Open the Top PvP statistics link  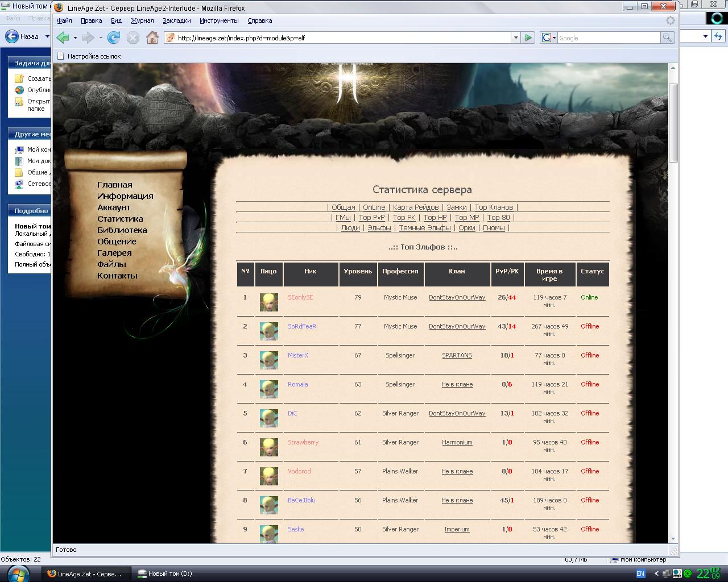371,218
